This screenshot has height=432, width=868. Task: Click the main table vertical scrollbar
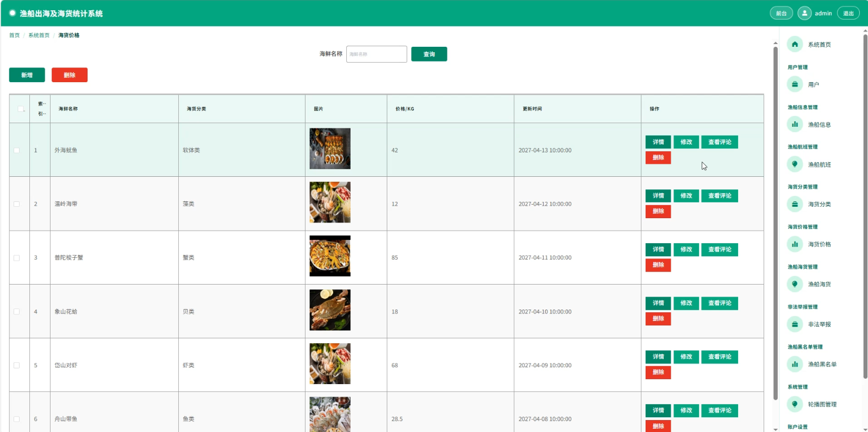[x=776, y=223]
